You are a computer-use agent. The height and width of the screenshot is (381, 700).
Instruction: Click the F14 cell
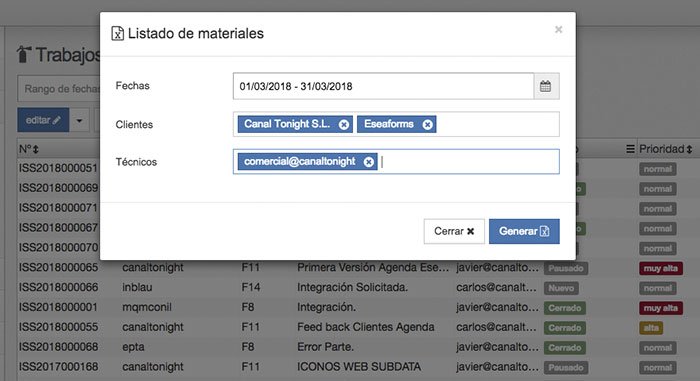[x=250, y=287]
